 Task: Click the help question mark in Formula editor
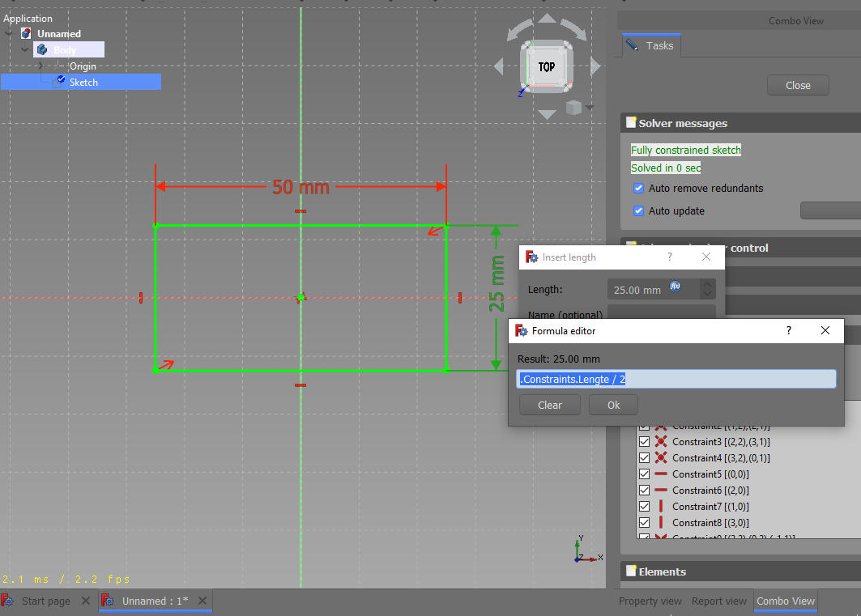[789, 330]
